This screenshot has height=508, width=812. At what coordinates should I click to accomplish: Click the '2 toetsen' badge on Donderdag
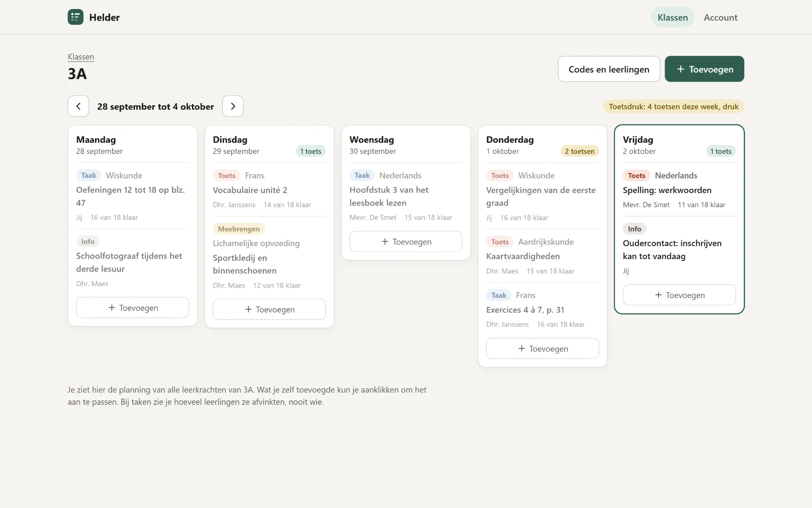coord(579,151)
